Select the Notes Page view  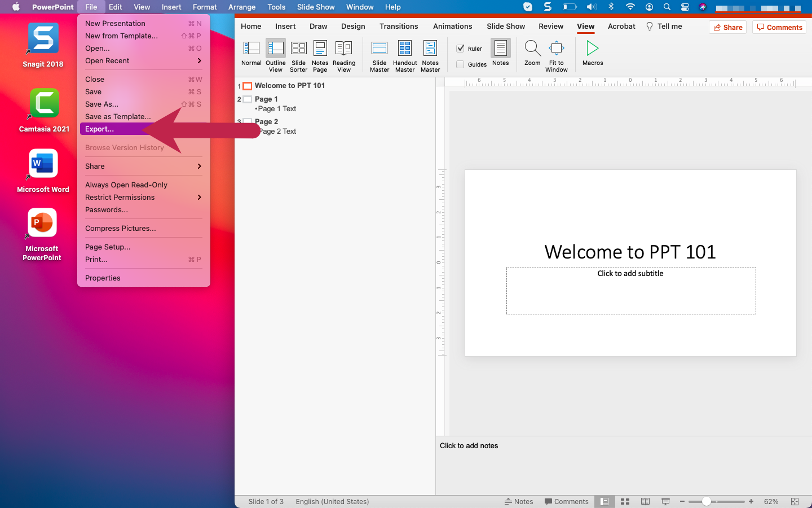tap(320, 55)
